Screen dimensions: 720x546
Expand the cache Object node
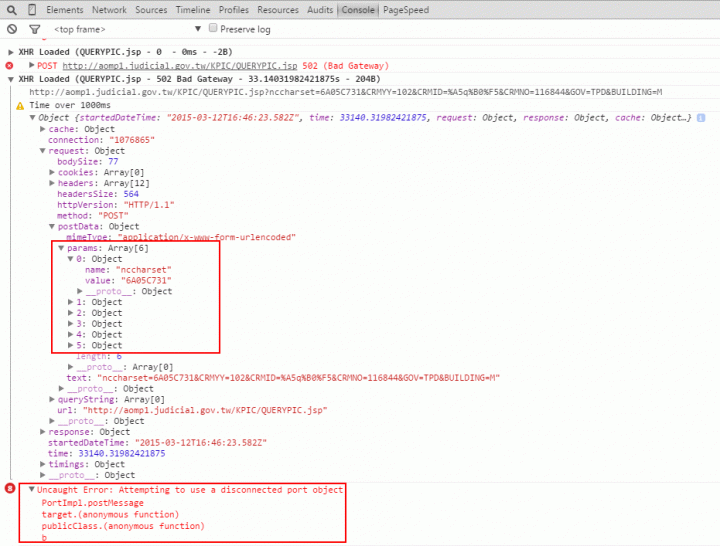coord(43,129)
